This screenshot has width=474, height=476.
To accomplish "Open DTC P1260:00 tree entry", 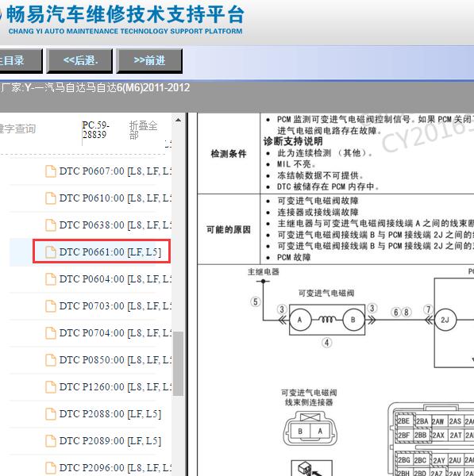I will point(115,387).
